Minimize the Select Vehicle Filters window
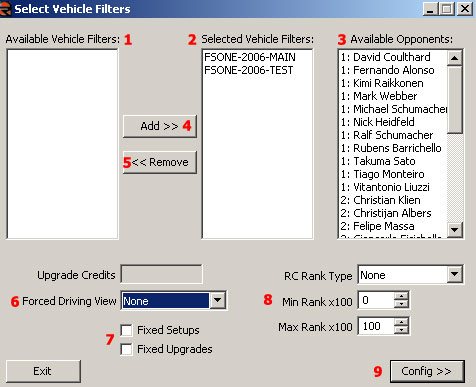The image size is (476, 387). pos(430,9)
